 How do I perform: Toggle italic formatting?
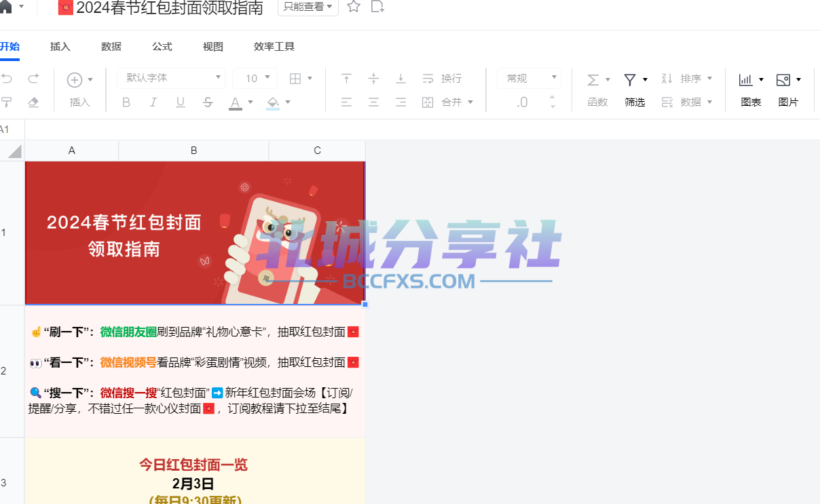tap(153, 102)
